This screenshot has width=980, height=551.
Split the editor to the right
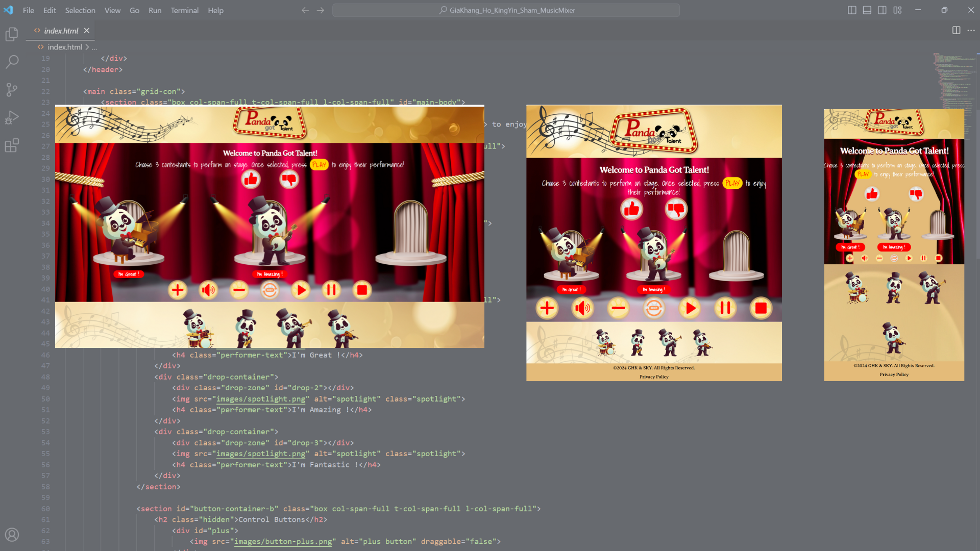pos(956,31)
